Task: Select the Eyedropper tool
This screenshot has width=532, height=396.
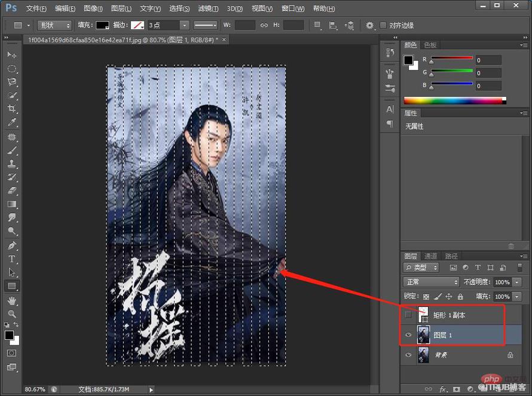Action: coord(11,122)
